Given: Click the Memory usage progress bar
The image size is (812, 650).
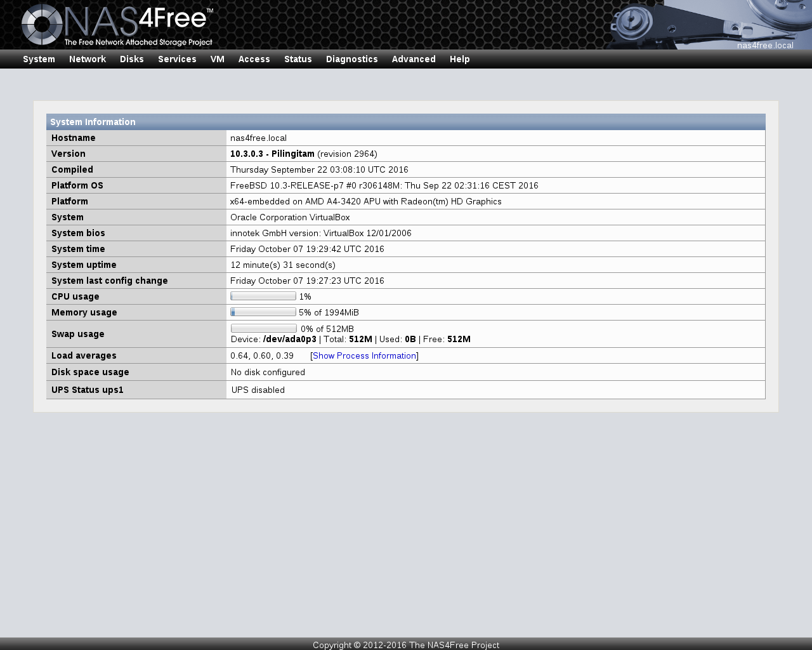Looking at the screenshot, I should [x=263, y=312].
